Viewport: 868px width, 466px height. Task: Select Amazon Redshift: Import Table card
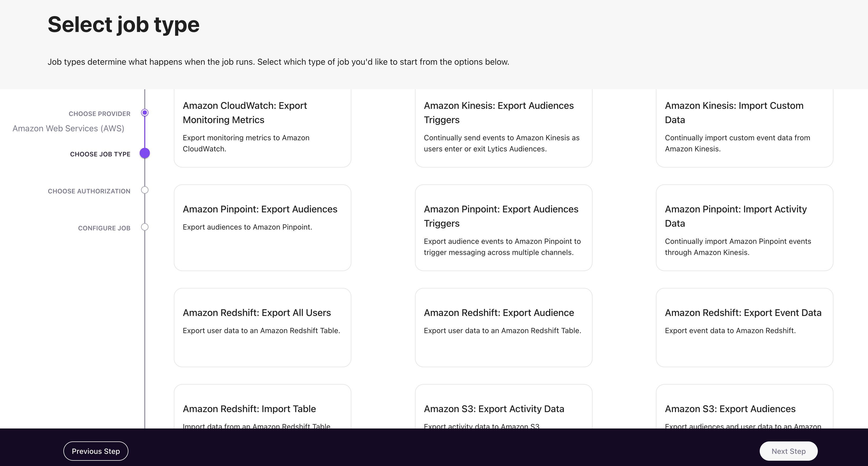263,407
